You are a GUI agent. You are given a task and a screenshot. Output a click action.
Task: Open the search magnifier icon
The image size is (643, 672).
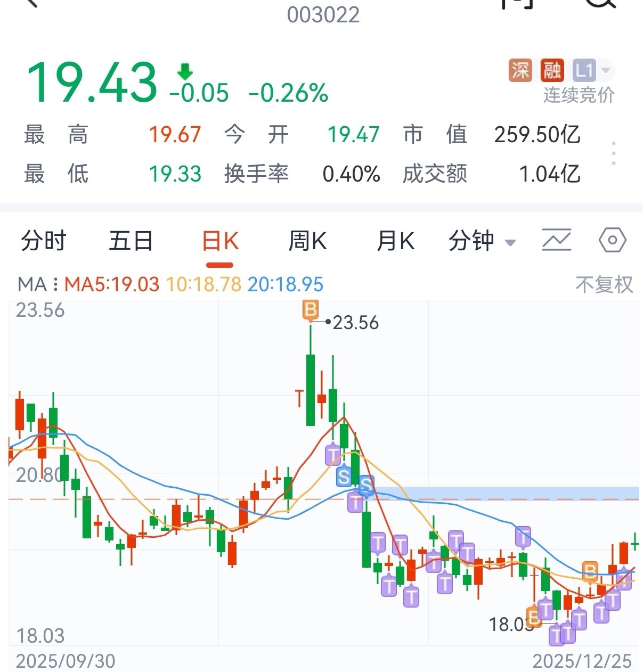tap(601, 3)
